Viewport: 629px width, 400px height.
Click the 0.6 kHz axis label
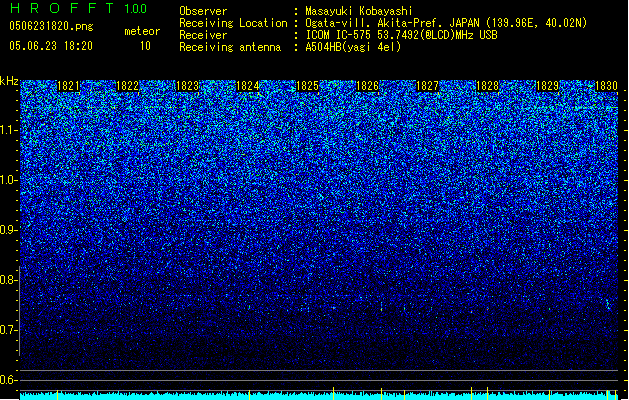click(x=8, y=380)
